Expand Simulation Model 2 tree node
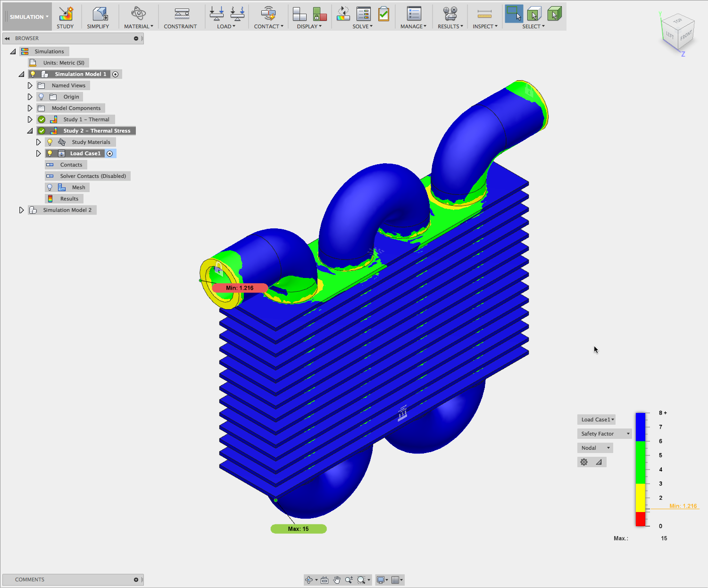This screenshot has width=708, height=588. point(21,210)
